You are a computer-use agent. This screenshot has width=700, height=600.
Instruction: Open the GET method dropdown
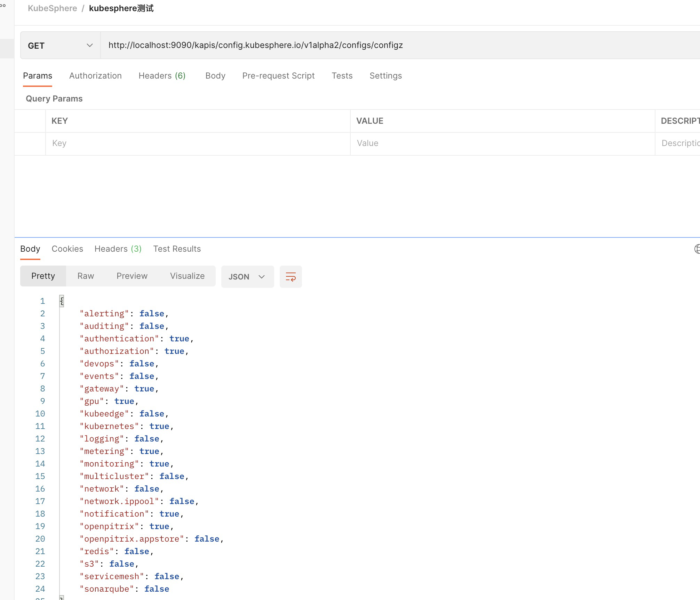tap(60, 46)
